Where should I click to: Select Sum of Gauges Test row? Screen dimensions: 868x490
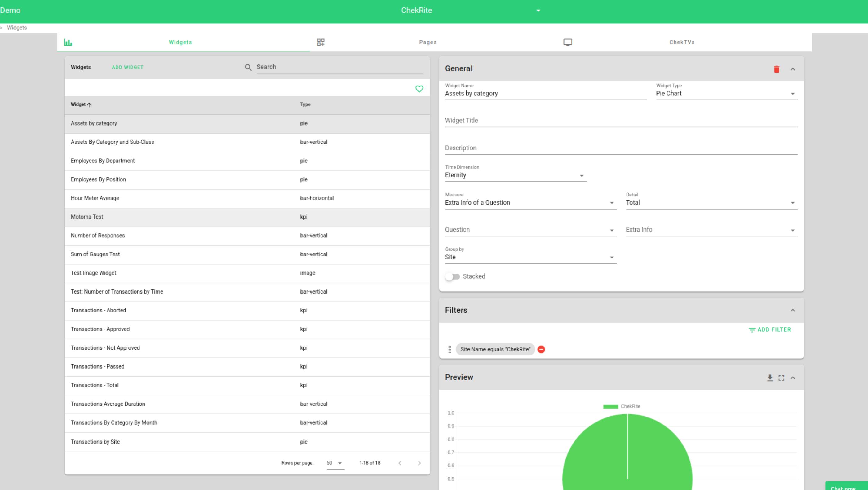tap(247, 254)
